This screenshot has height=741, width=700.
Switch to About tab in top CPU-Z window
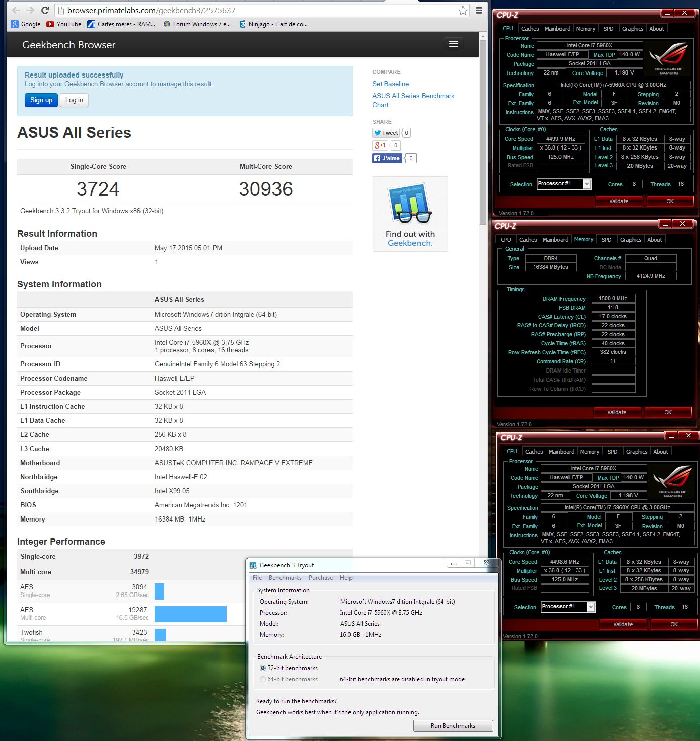(x=657, y=29)
